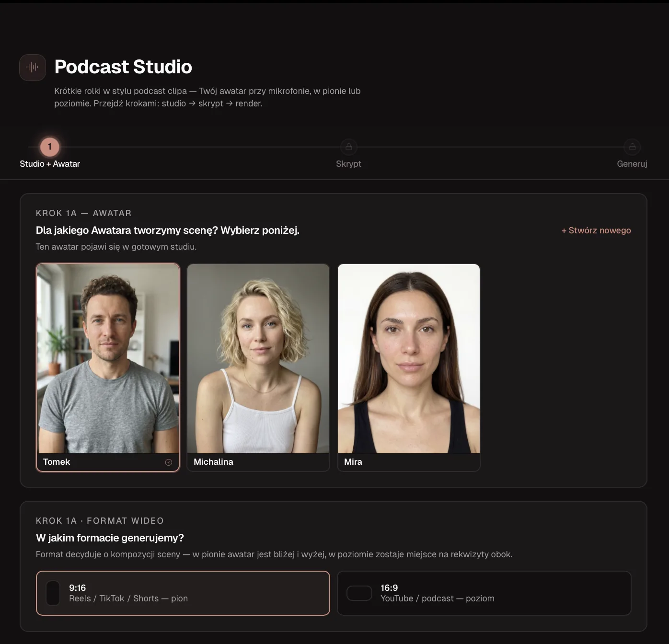669x644 pixels.
Task: Click the Michalina name label
Action: click(213, 462)
